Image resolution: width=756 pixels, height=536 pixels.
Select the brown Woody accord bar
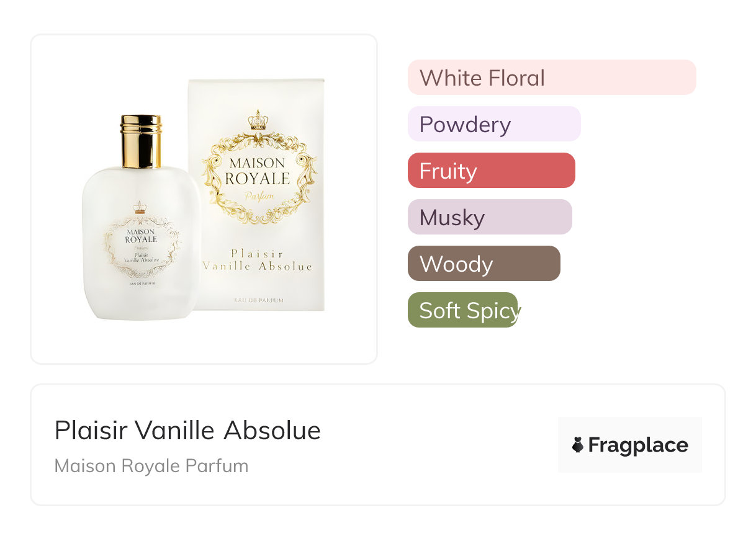click(x=484, y=264)
